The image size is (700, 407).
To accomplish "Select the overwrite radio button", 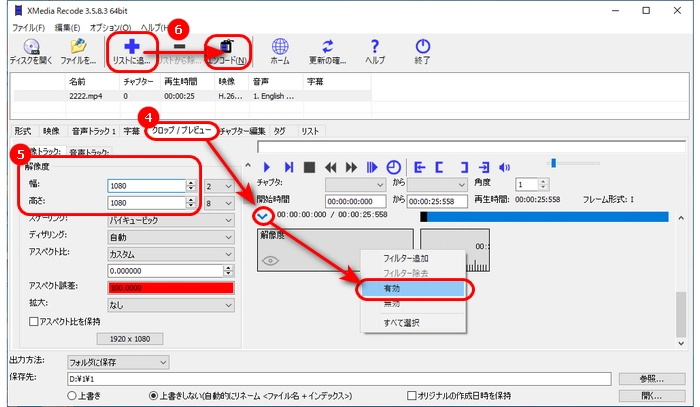I will pyautogui.click(x=71, y=394).
